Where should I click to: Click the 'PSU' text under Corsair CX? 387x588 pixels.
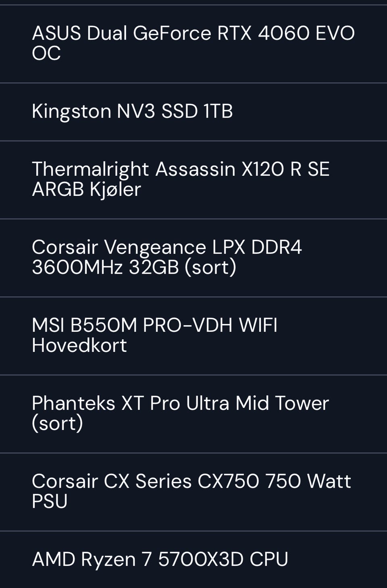click(x=50, y=501)
